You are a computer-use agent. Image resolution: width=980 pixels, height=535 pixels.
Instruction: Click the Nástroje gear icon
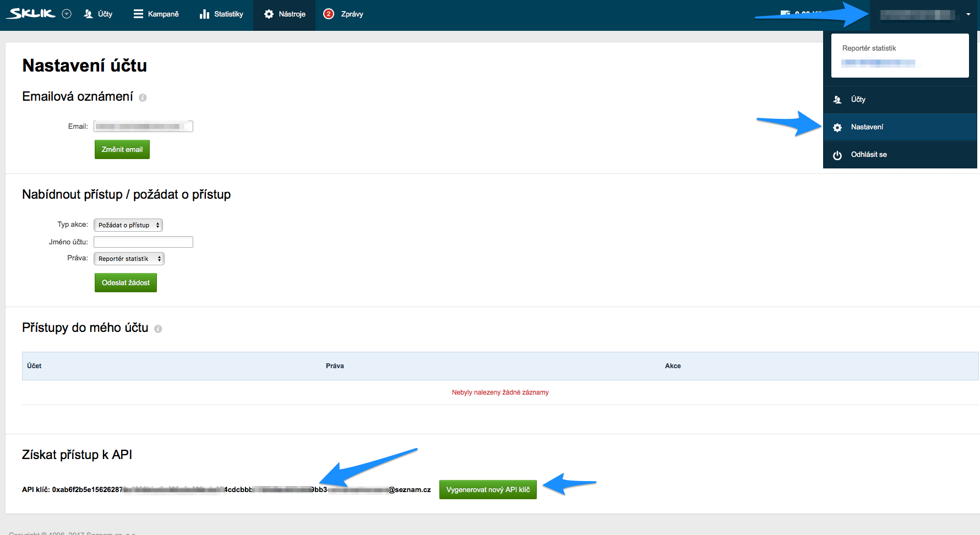[269, 14]
